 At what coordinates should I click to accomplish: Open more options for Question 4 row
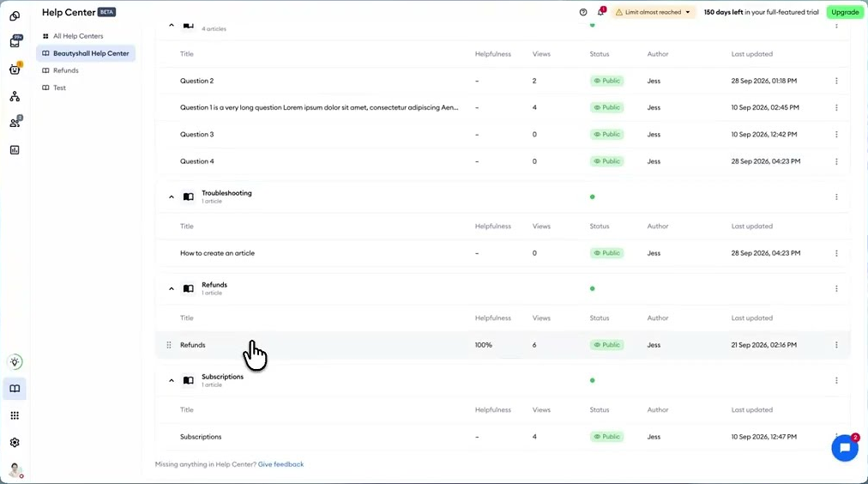(836, 161)
